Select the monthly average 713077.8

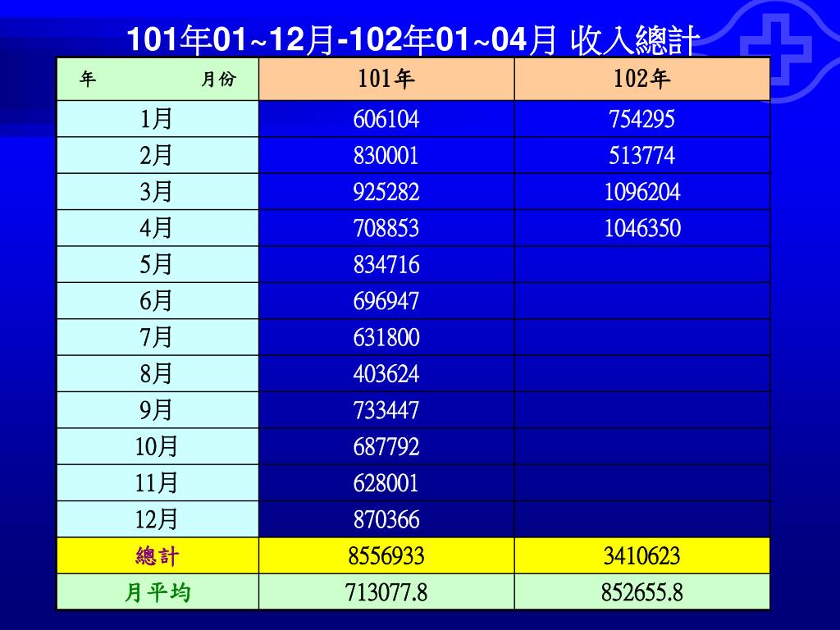[386, 592]
